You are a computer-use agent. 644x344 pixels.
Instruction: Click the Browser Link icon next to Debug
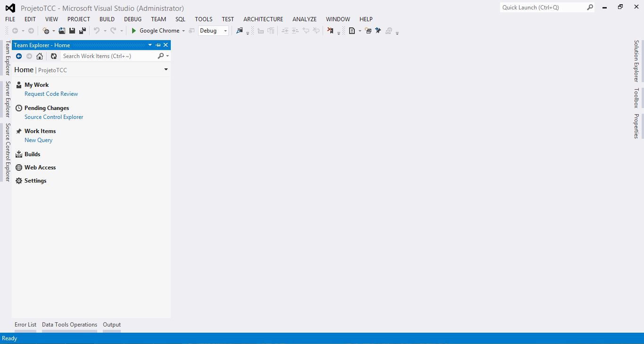click(x=192, y=31)
